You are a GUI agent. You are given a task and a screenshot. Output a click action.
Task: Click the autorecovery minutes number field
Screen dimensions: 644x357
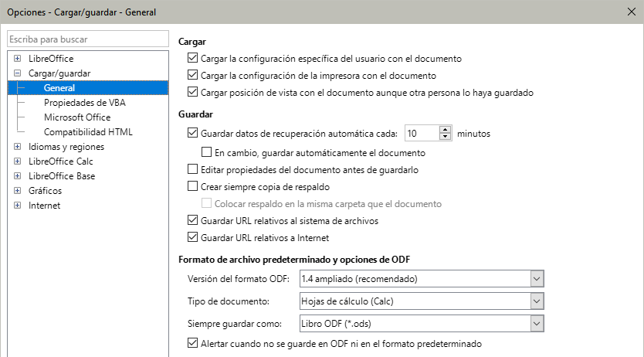[422, 133]
